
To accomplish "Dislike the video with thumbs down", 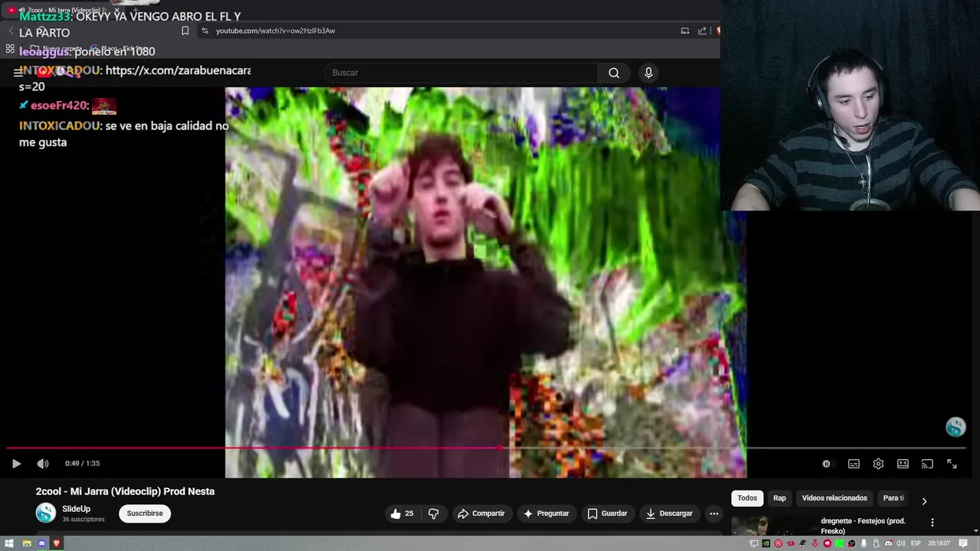I will [433, 514].
